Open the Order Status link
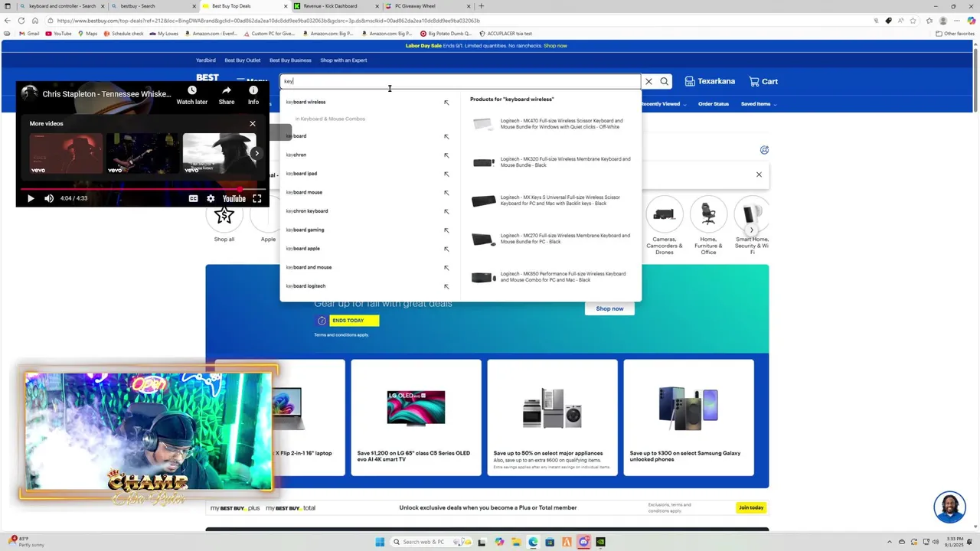980x551 pixels. click(714, 104)
